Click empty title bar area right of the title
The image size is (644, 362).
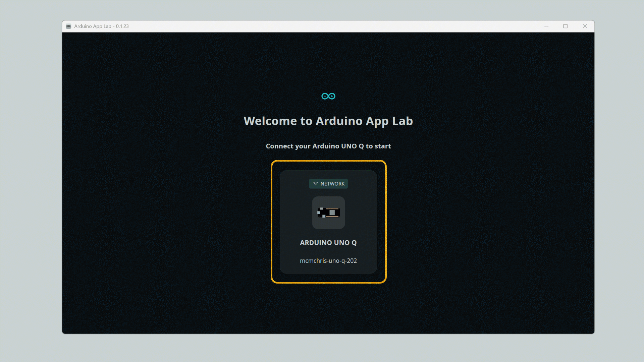click(x=335, y=26)
